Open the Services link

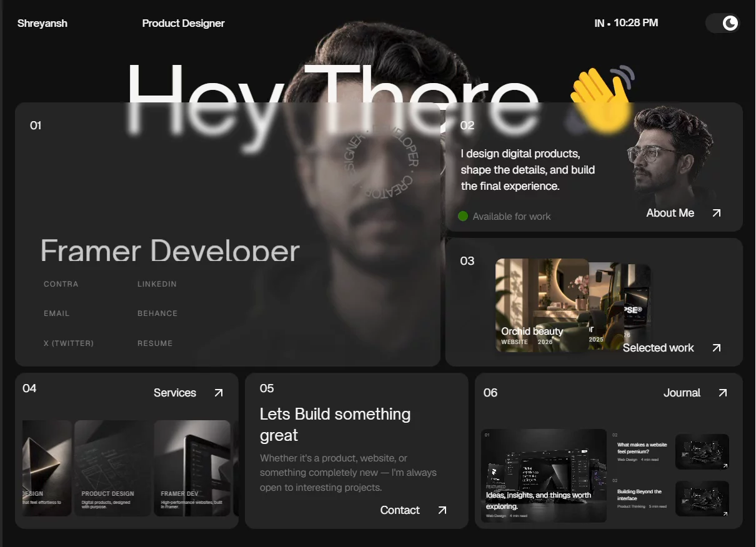175,393
